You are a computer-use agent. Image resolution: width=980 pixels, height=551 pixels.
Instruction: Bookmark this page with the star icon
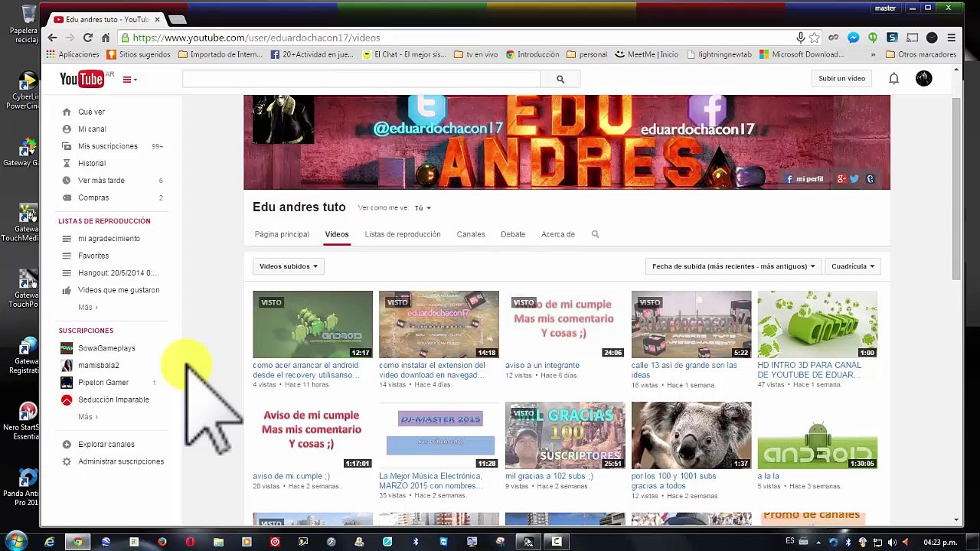pyautogui.click(x=814, y=37)
